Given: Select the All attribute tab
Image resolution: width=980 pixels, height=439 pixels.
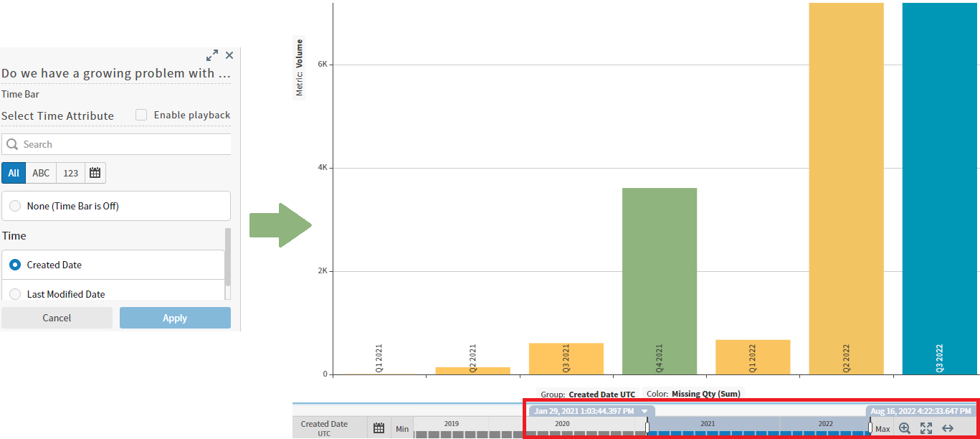Looking at the screenshot, I should point(13,172).
